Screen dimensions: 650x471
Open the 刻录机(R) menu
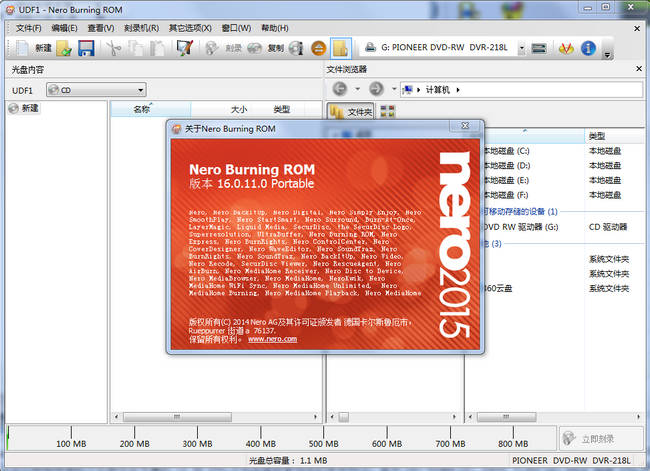pyautogui.click(x=141, y=28)
